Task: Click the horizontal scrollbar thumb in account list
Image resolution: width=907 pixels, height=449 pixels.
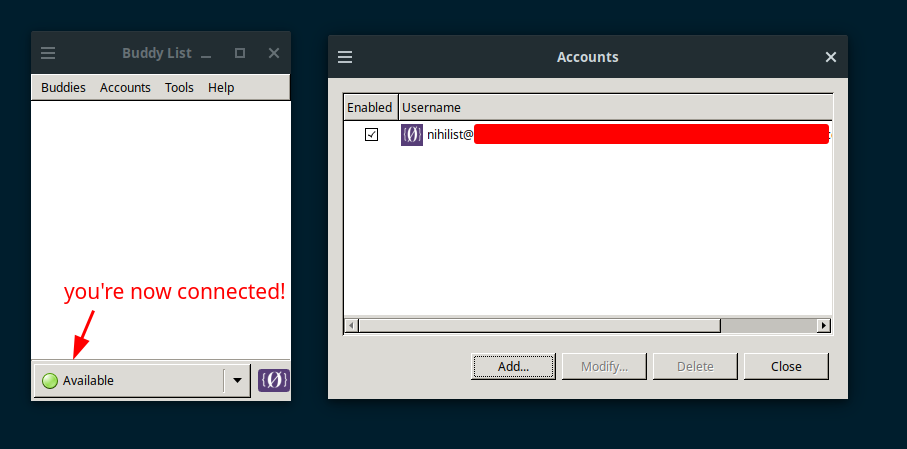Action: tap(539, 326)
